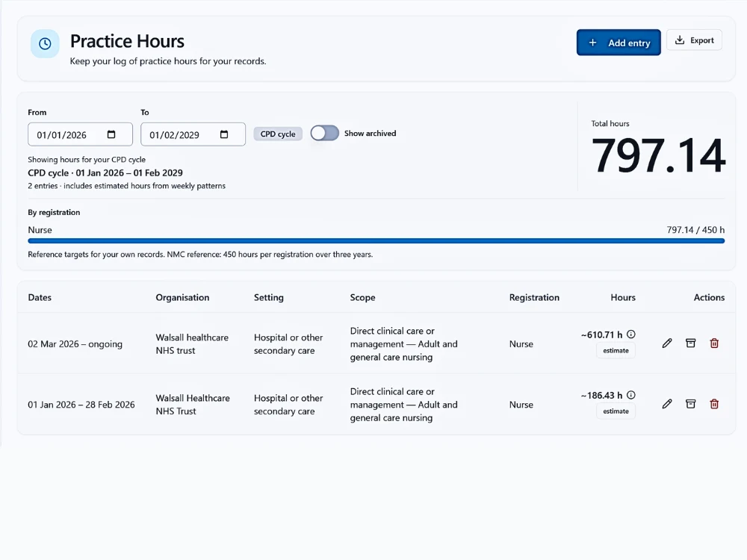
Task: Click the info icon beside ~186.43 h
Action: (x=630, y=395)
